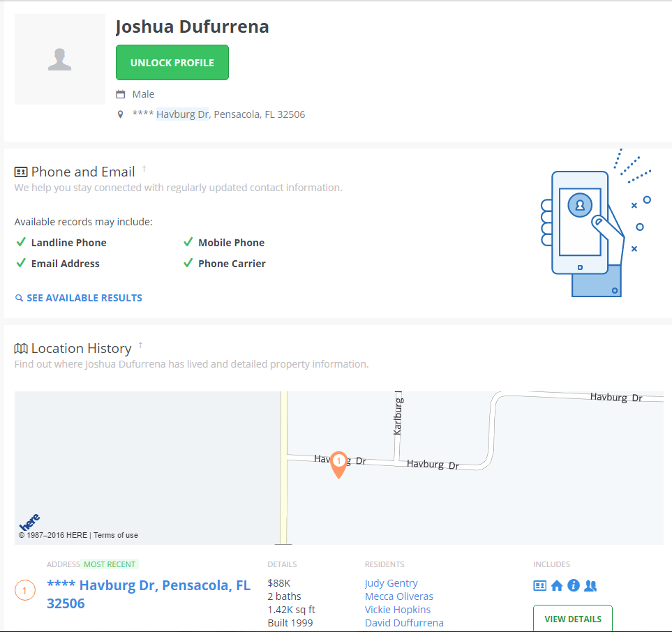Click the contact card icon beside Phone and Email
This screenshot has height=632, width=672.
tap(21, 172)
